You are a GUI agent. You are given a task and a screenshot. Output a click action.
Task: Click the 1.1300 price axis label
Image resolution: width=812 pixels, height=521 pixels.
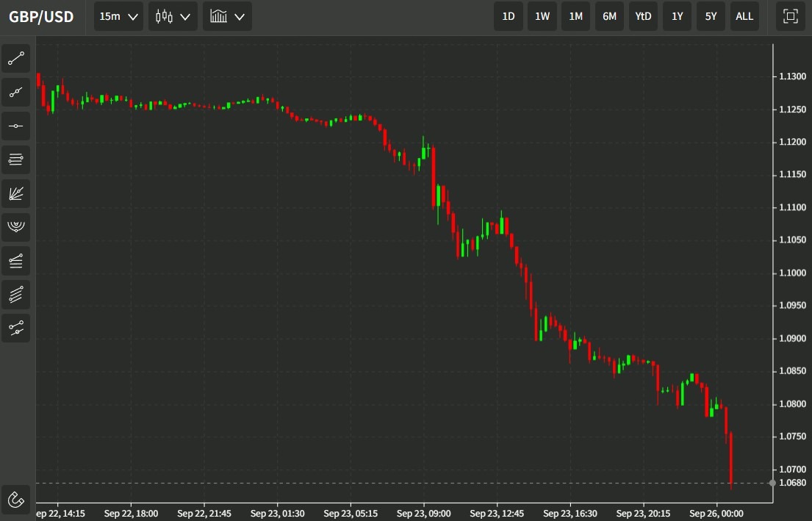[x=792, y=76]
